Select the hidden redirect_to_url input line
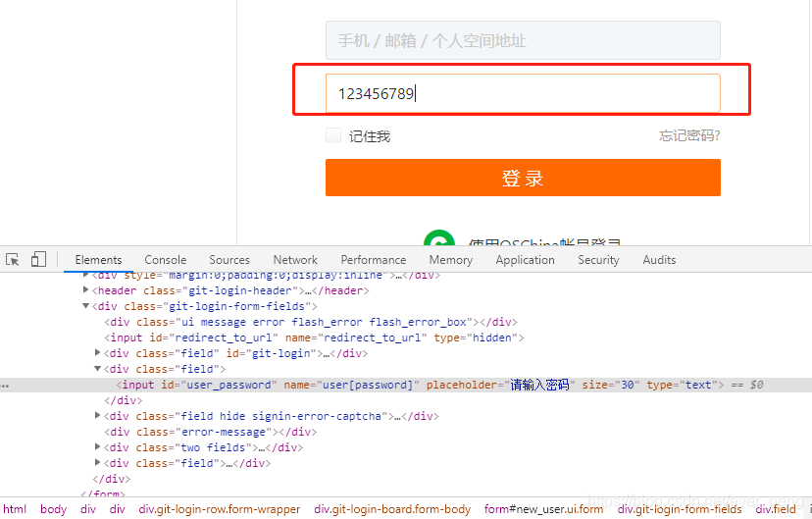The image size is (812, 519). click(314, 337)
